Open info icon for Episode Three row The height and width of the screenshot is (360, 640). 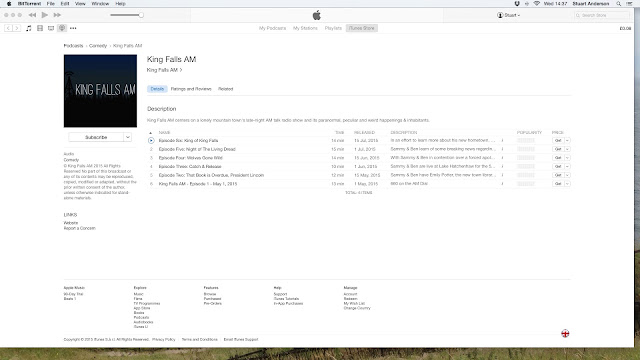pos(502,167)
